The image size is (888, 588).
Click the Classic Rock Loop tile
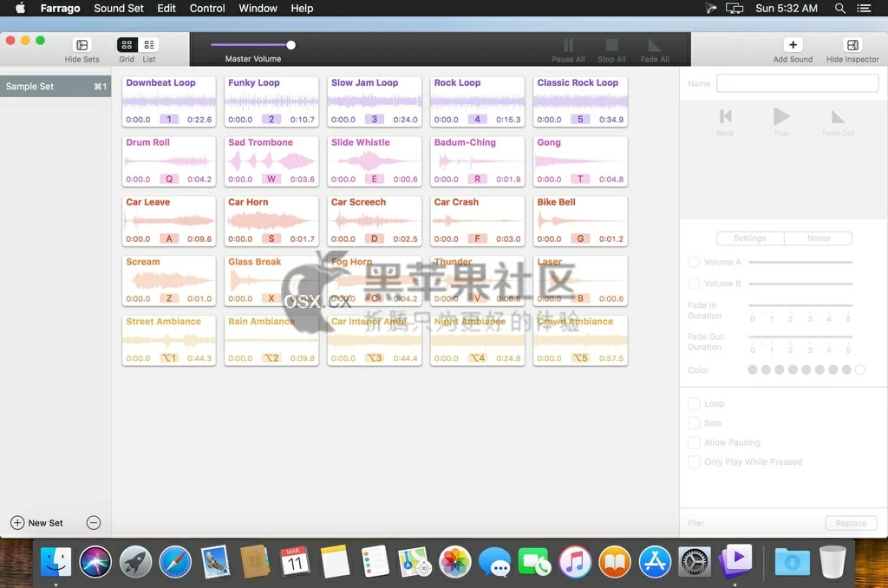[x=580, y=101]
